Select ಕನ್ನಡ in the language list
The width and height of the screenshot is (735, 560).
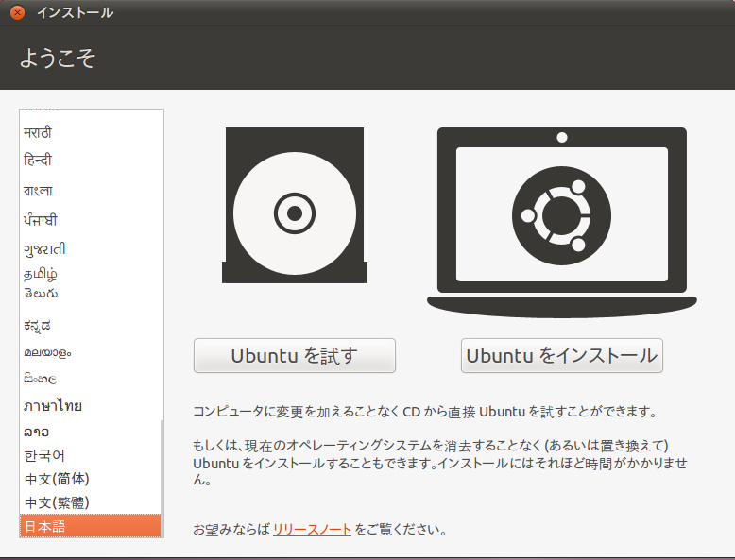pos(90,325)
